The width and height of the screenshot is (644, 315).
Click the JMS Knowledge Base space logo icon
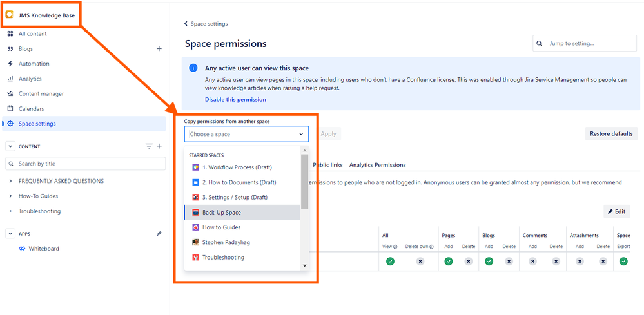pos(10,15)
